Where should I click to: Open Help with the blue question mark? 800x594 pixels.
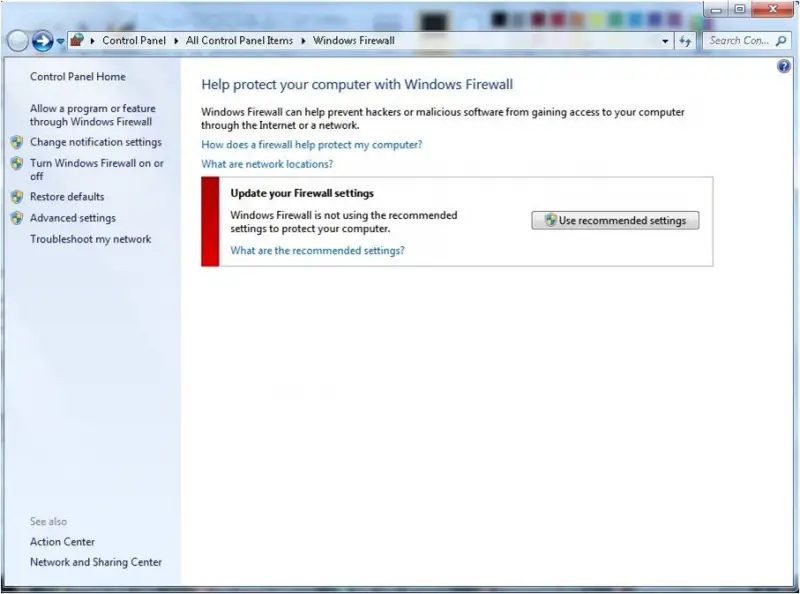784,66
